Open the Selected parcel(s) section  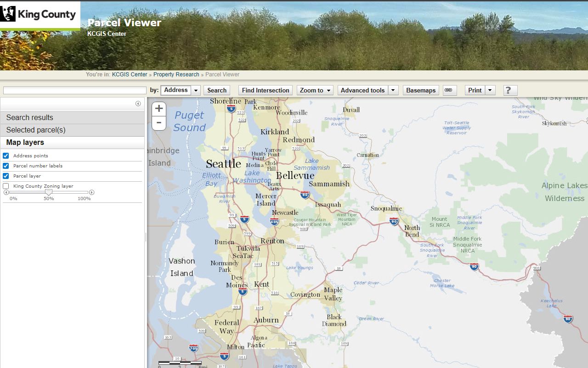[72, 130]
